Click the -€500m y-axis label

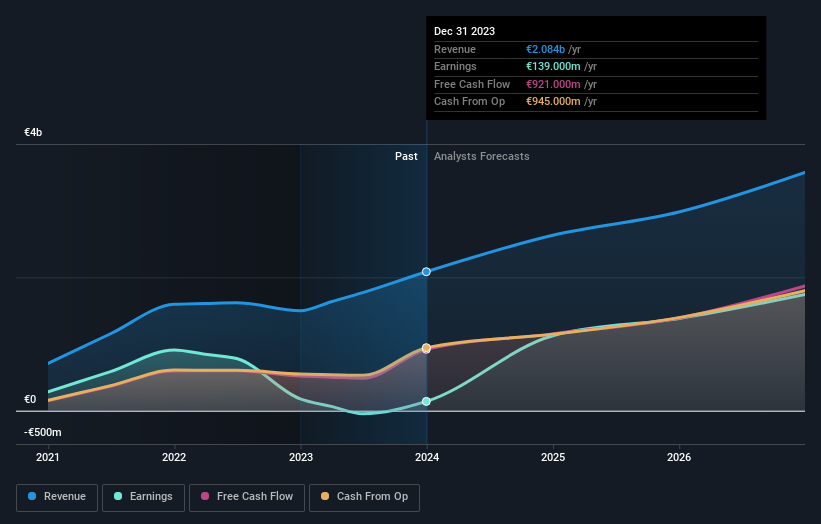pos(42,432)
